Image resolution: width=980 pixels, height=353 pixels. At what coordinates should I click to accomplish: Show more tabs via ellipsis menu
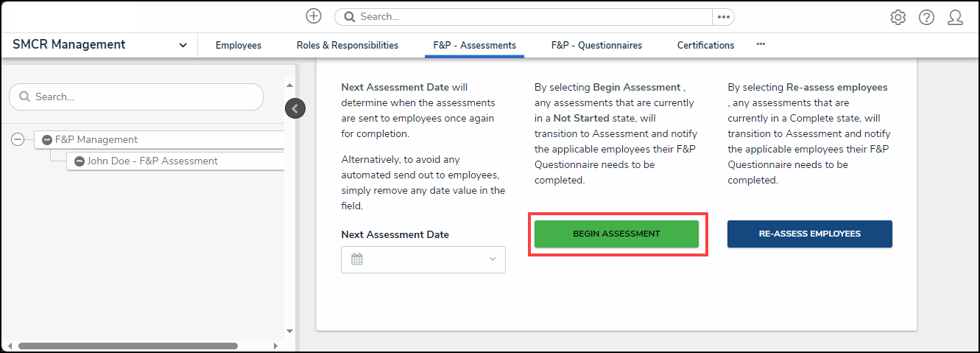click(x=761, y=44)
